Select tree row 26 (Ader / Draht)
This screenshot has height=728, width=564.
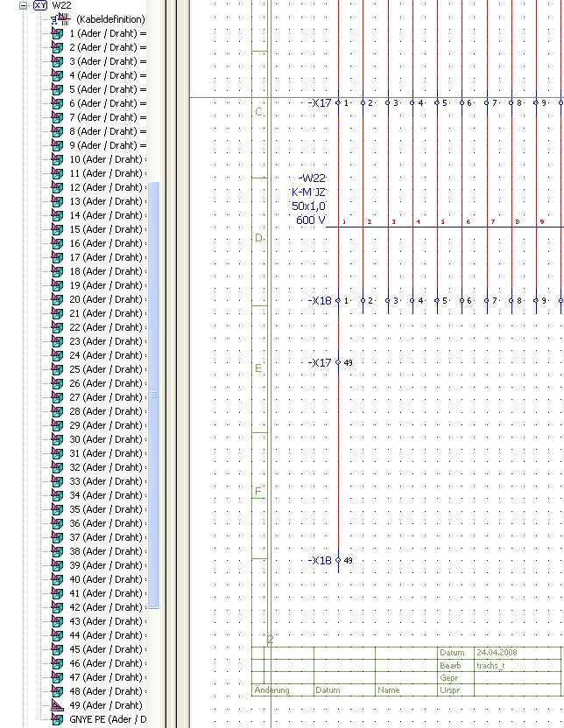click(x=108, y=383)
